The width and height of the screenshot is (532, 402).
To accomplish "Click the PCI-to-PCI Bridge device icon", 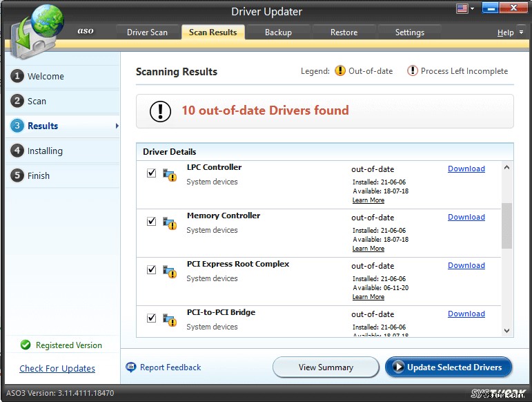I will (x=169, y=320).
